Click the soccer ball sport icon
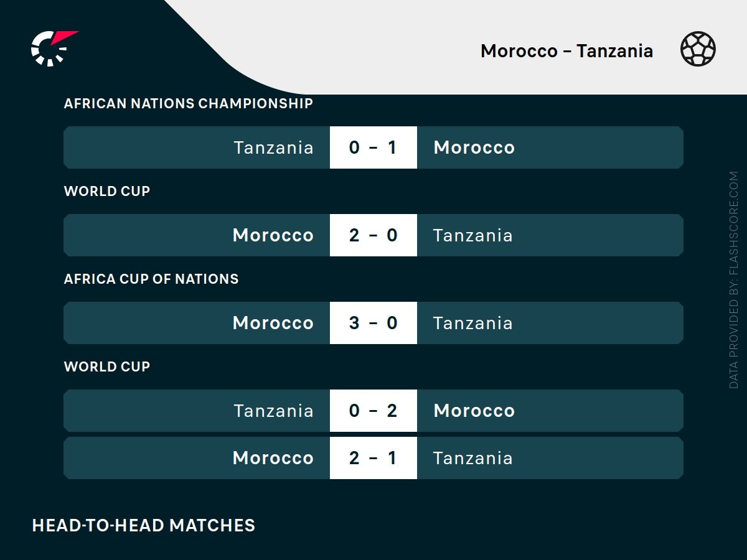 (x=698, y=49)
